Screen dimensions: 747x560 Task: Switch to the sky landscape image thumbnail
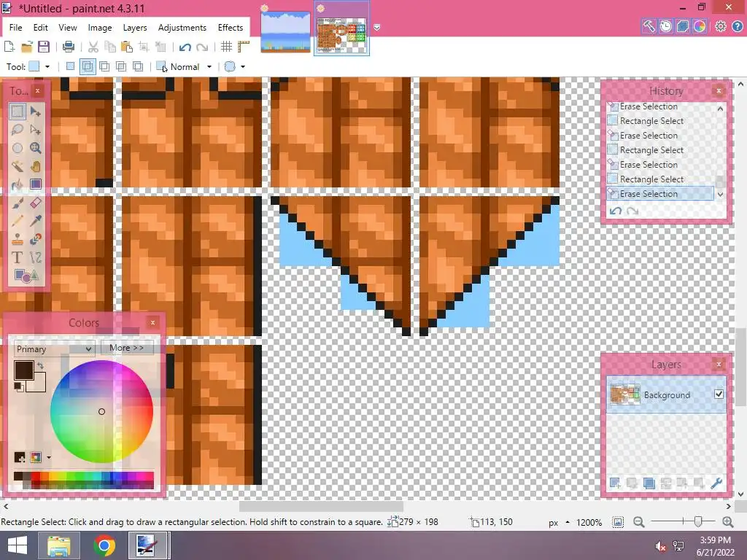pos(285,32)
